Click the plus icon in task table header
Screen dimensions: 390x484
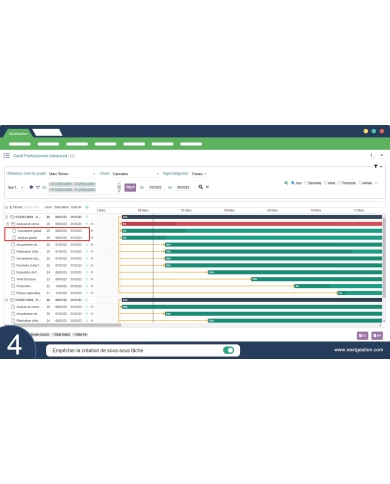[x=87, y=207]
